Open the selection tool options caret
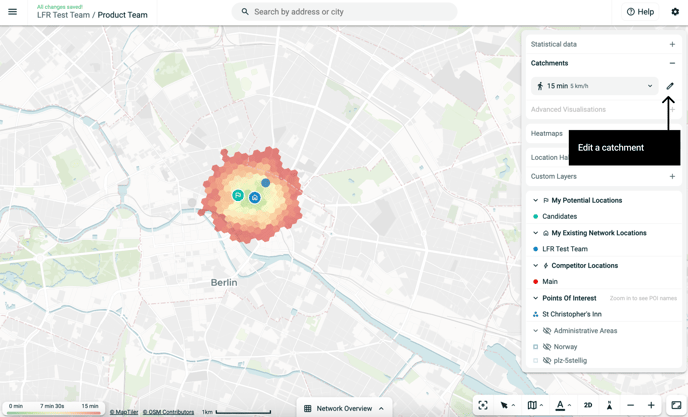Viewport: 688px width, 417px height. pos(513,405)
